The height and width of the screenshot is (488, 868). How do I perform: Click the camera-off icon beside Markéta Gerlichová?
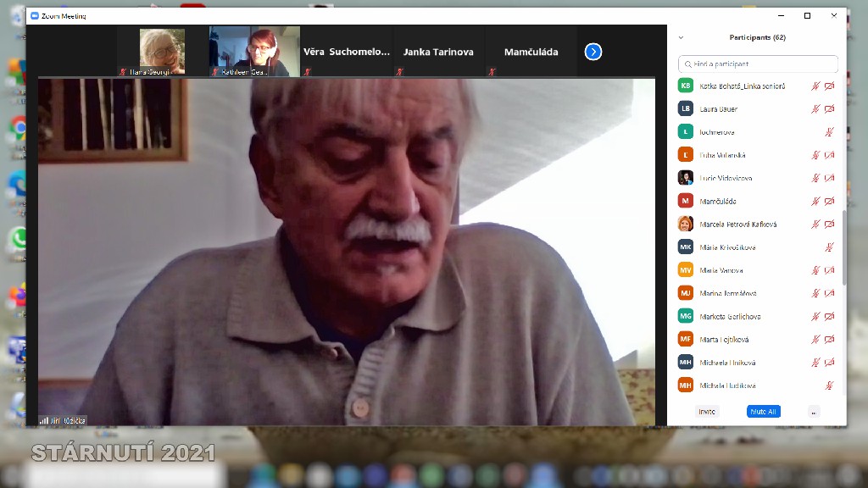(x=829, y=317)
